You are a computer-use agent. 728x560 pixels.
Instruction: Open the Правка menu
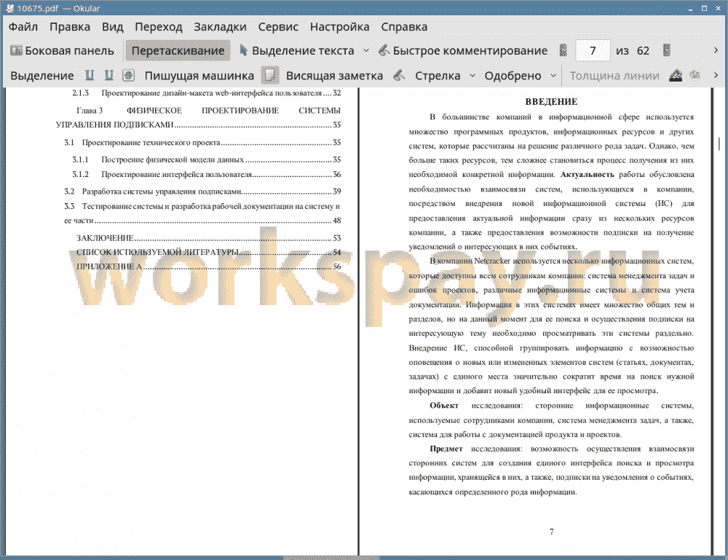[x=70, y=27]
